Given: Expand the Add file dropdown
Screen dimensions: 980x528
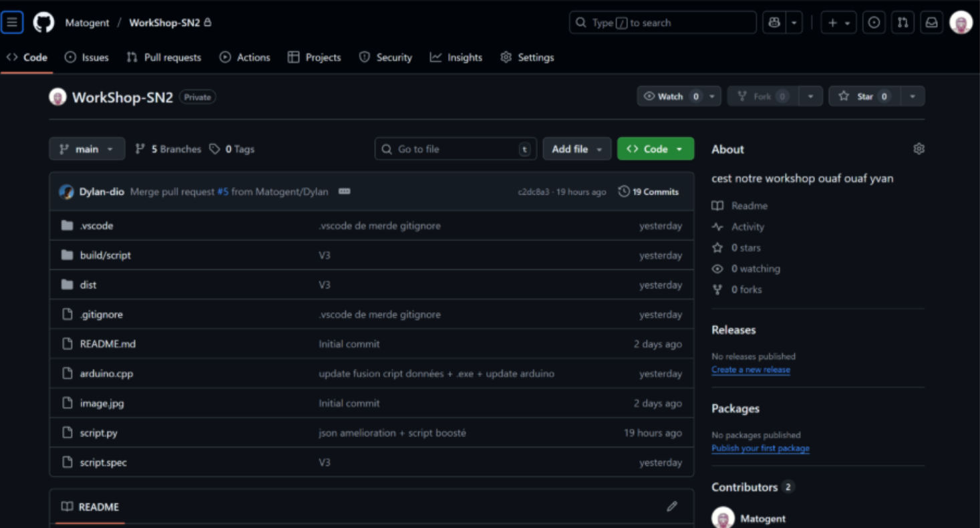Looking at the screenshot, I should [x=577, y=149].
